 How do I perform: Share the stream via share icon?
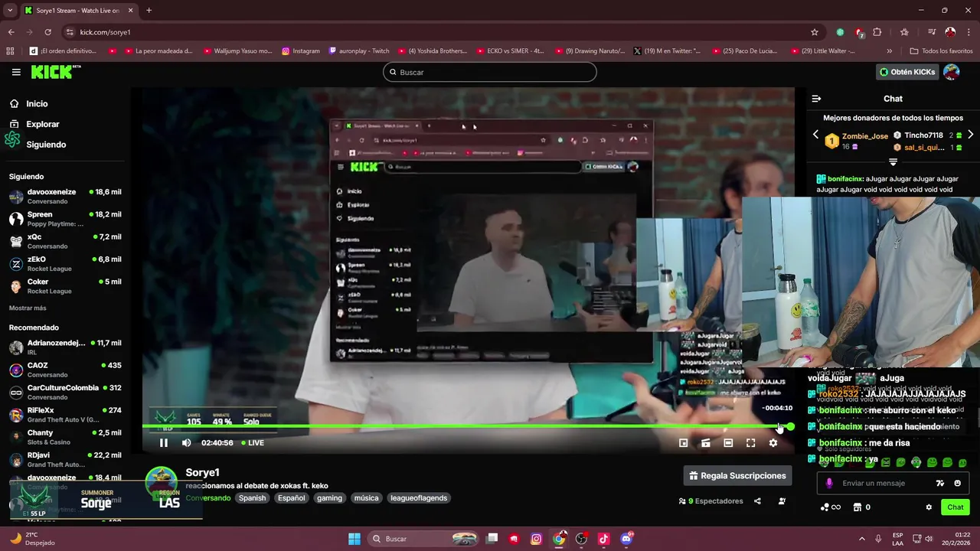[757, 501]
